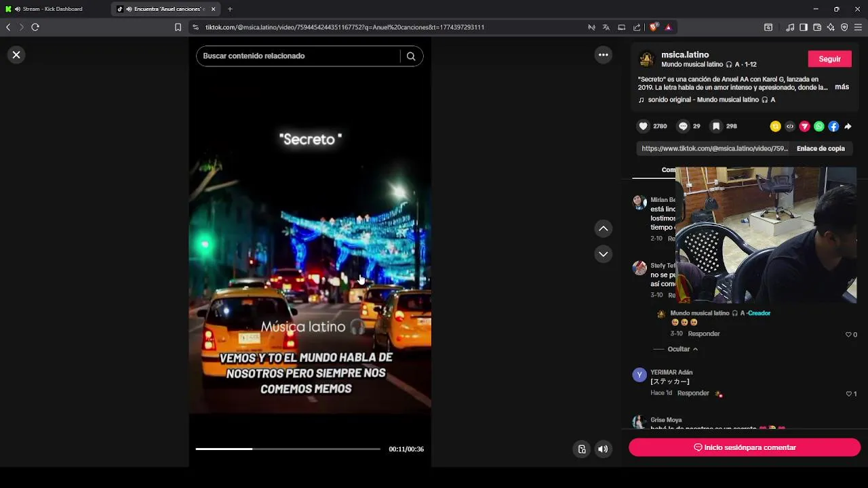Switch to 'Stream - Kick Dashboard' browser tab

tap(54, 9)
